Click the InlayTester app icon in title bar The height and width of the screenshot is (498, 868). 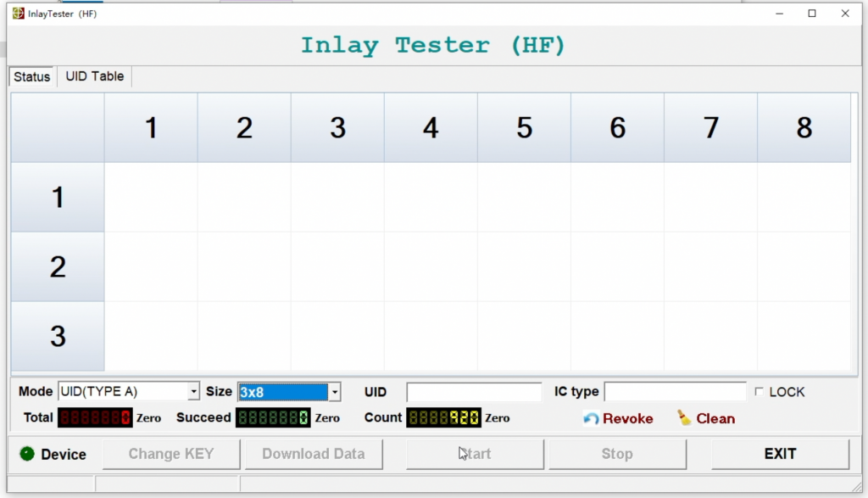[x=18, y=14]
